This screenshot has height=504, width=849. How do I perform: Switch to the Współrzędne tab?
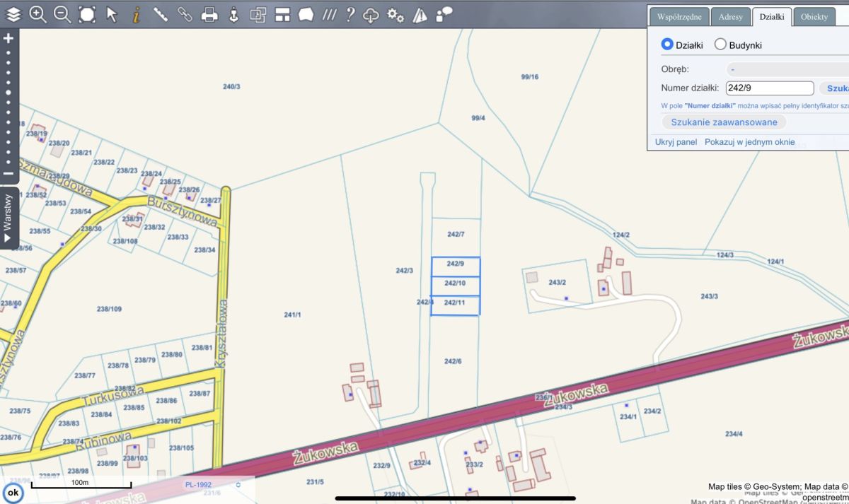tap(678, 17)
